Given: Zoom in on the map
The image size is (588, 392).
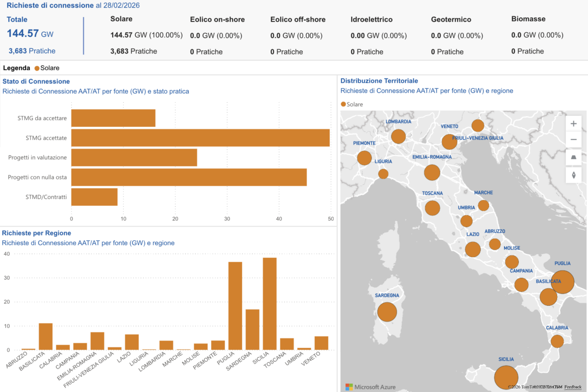Looking at the screenshot, I should [x=573, y=123].
